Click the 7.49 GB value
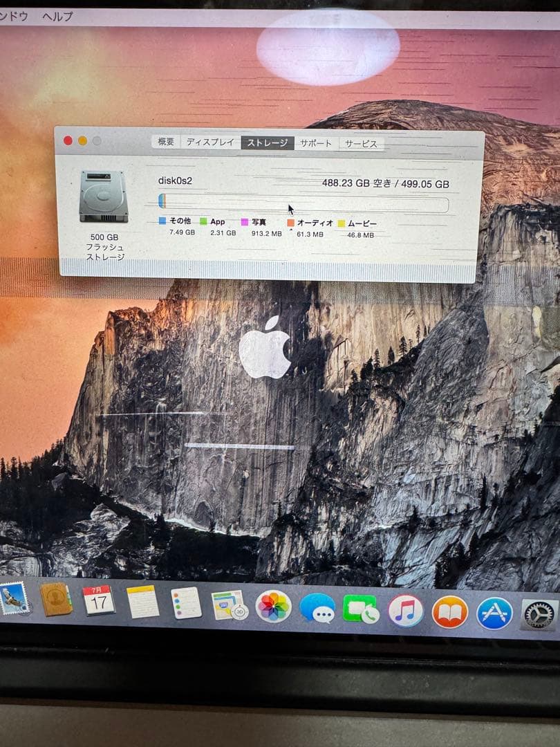The image size is (560, 747). pyautogui.click(x=182, y=232)
